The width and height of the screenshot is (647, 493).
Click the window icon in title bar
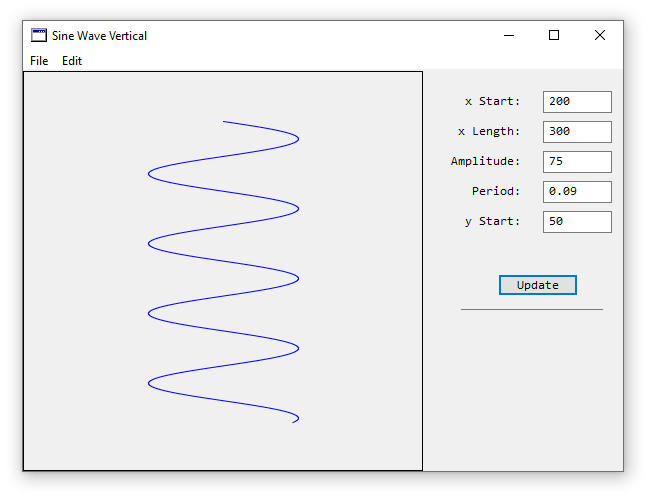point(39,35)
